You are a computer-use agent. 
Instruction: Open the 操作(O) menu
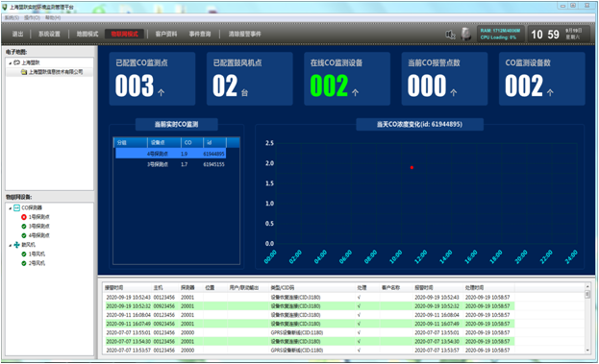[x=32, y=17]
